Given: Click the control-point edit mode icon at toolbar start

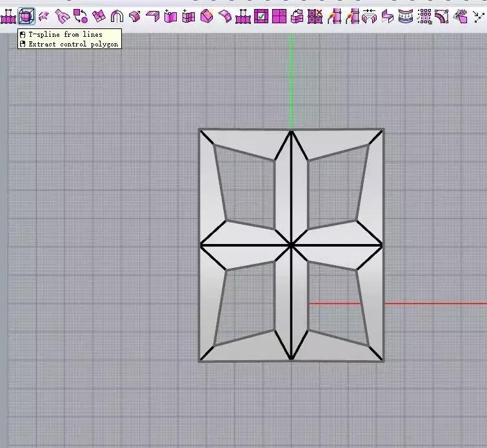Looking at the screenshot, I should (8, 16).
